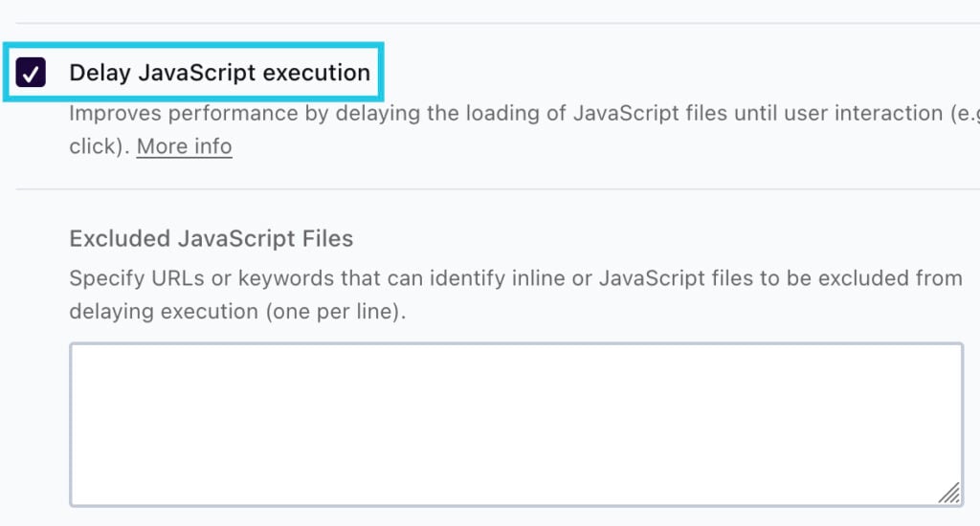980x526 pixels.
Task: Uncheck the Delay JavaScript execution checkbox
Action: pyautogui.click(x=31, y=73)
